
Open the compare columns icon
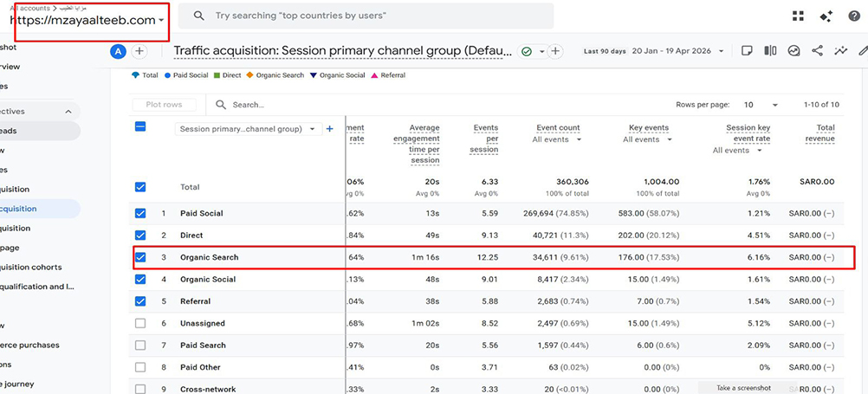770,51
